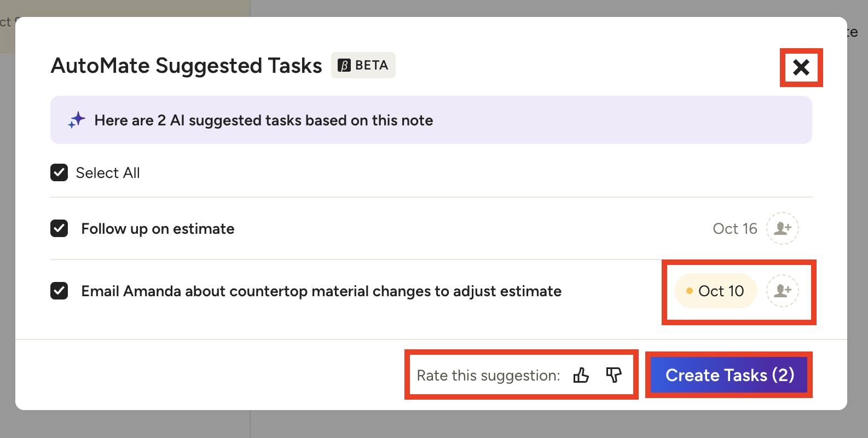
Task: Open the Oct 16 due date picker
Action: coord(734,228)
